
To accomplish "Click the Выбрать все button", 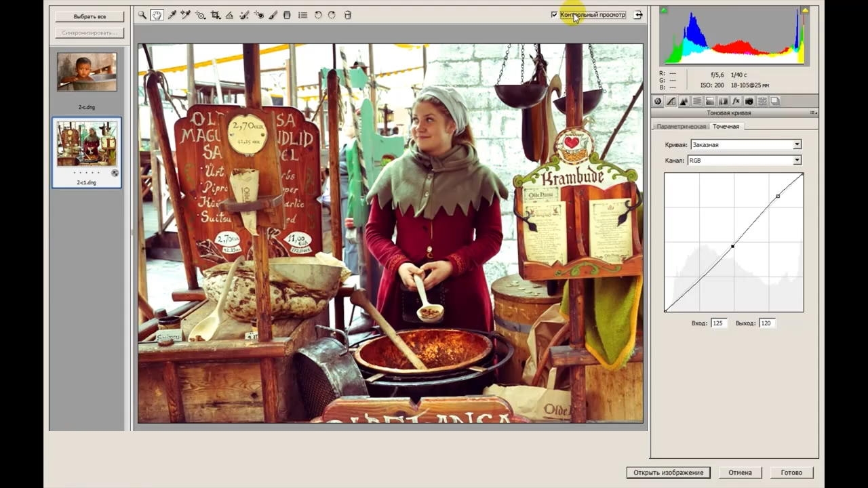I will 90,16.
